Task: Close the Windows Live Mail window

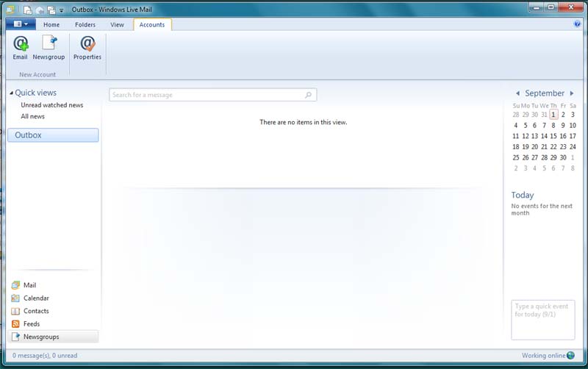Action: (x=571, y=7)
